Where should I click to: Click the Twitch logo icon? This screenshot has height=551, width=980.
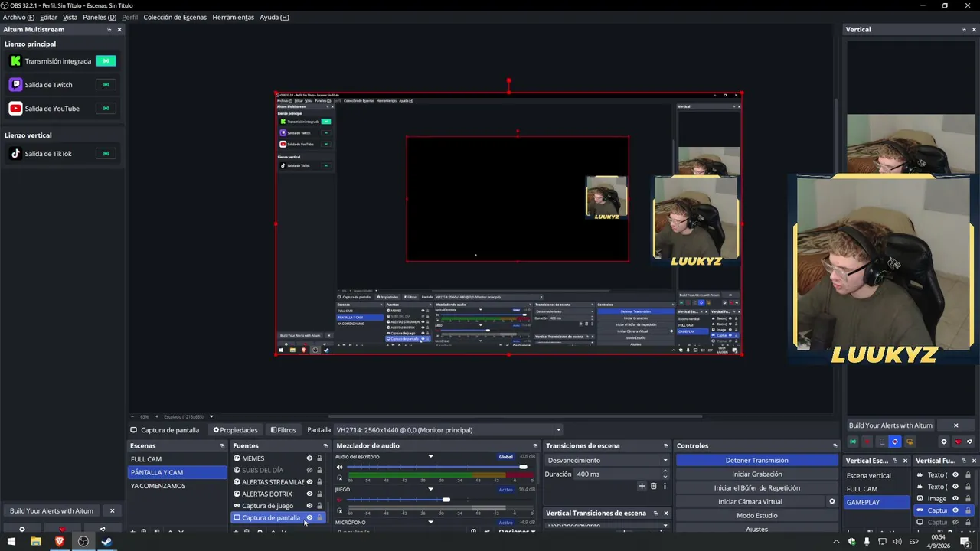pyautogui.click(x=15, y=85)
